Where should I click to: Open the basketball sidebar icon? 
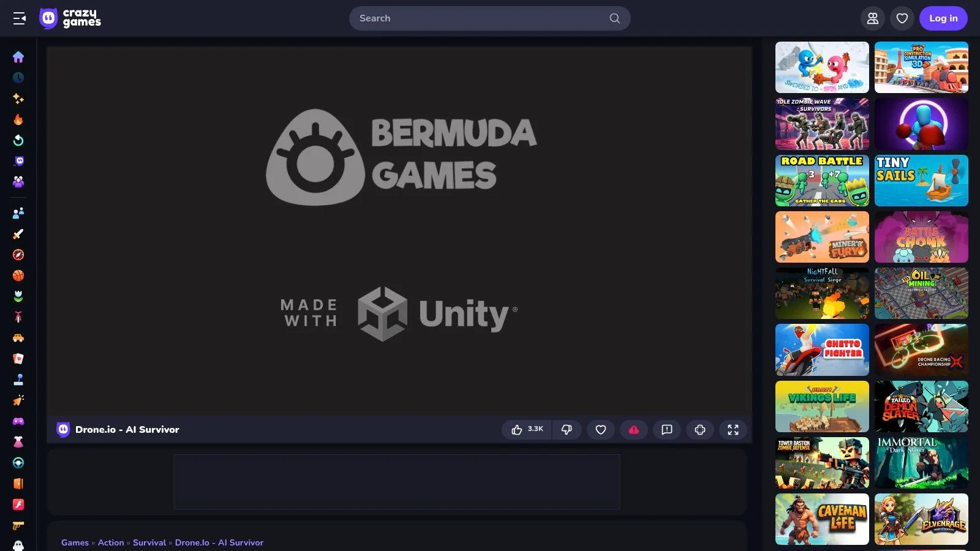point(18,275)
